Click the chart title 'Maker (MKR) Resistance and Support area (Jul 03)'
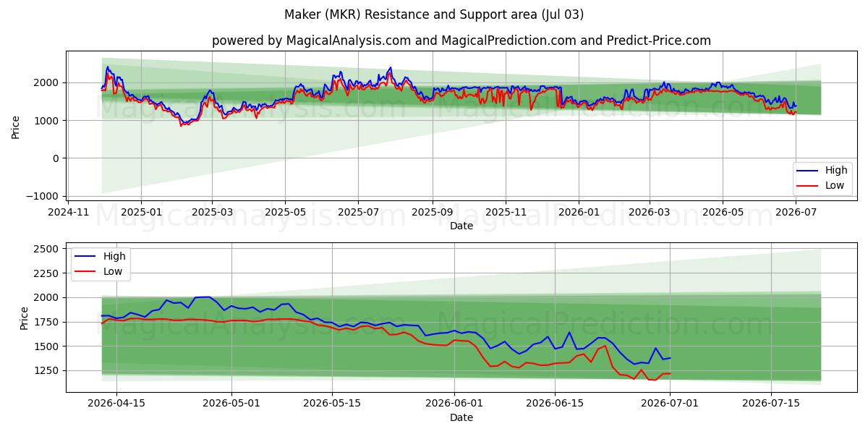Screen dimensions: 868x434 [434, 14]
